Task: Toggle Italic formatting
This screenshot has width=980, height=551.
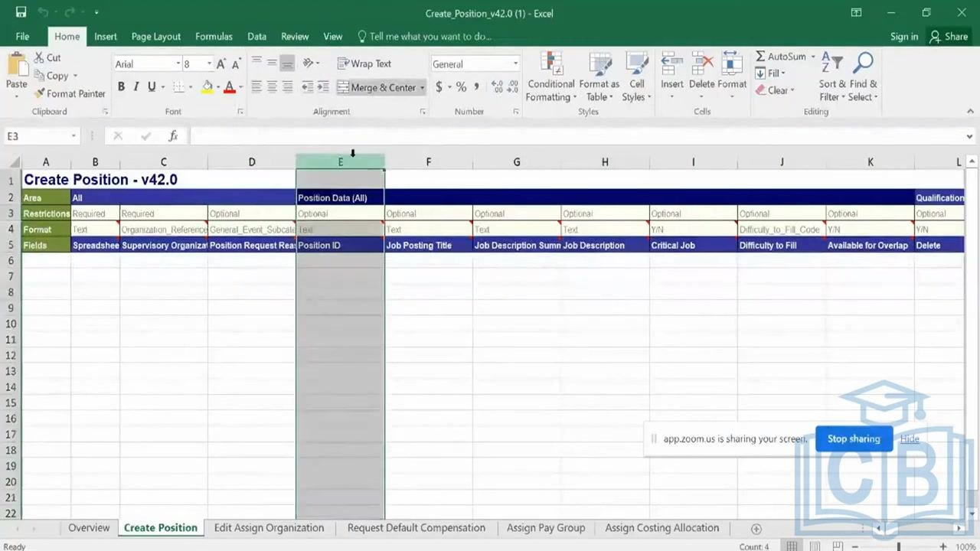Action: point(136,87)
